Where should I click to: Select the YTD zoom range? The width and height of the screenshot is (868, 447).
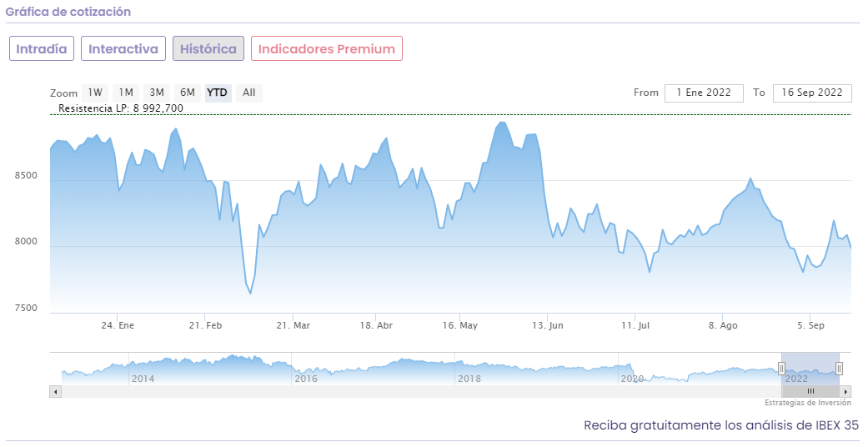pos(218,93)
